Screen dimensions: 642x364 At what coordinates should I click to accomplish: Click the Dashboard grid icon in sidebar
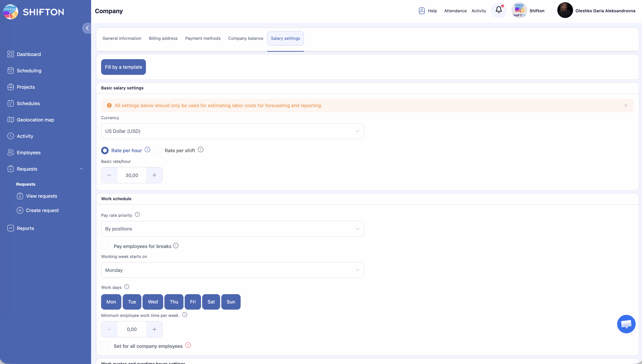tap(10, 54)
